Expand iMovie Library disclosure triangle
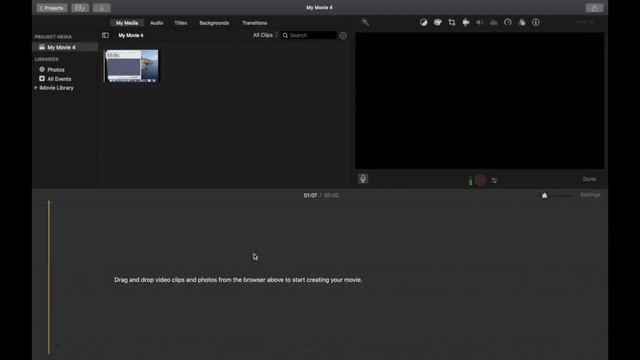Viewport: 640px width, 360px height. 36,88
